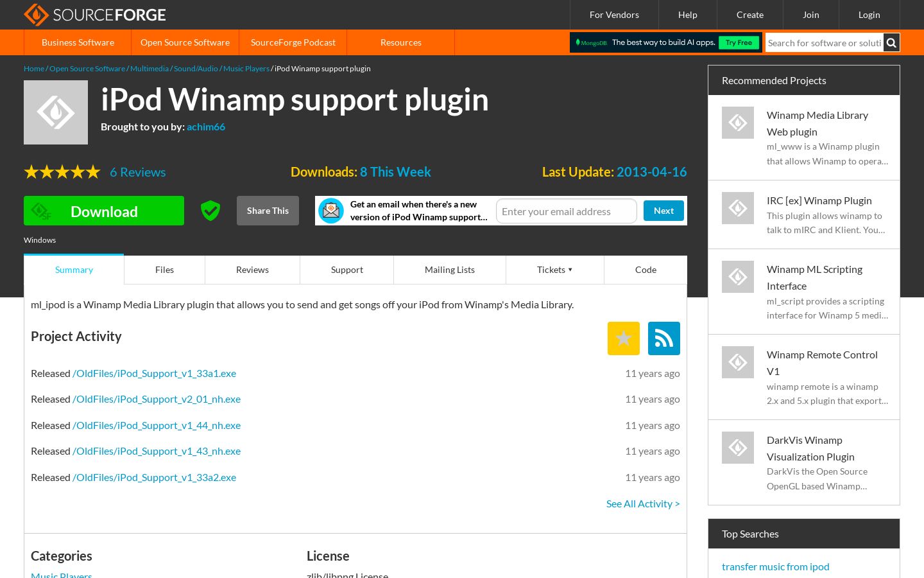Open Winamp ML Scripting Interface project
Image resolution: width=924 pixels, height=578 pixels.
[x=814, y=277]
